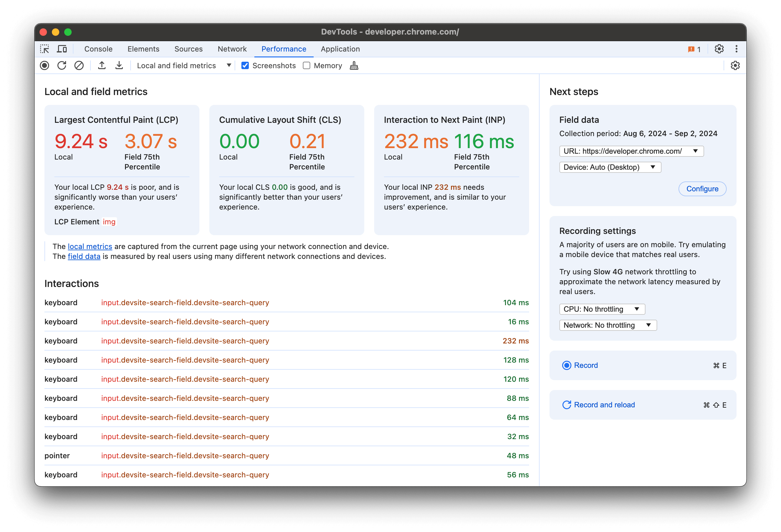This screenshot has height=532, width=781.
Task: Click the record performance icon
Action: pyautogui.click(x=44, y=66)
